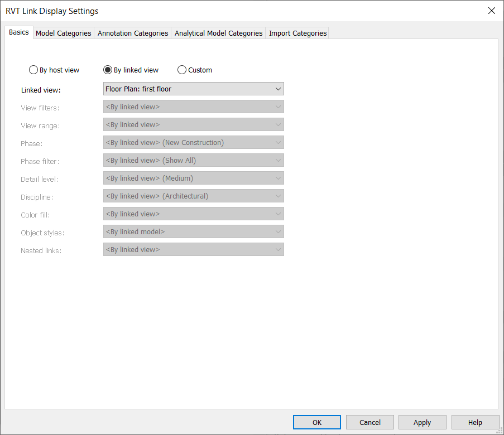Go to Analytical Model Categories tab
Viewport: 504px width, 435px height.
coord(218,33)
